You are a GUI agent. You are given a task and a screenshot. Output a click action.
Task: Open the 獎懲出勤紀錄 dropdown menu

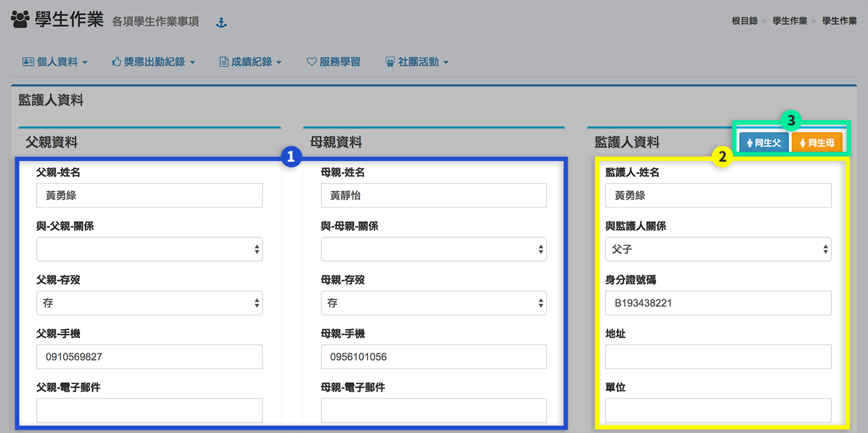tap(154, 62)
